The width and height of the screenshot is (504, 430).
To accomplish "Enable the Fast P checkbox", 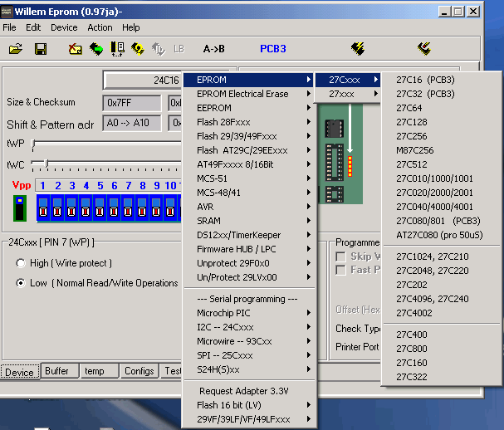I will coord(340,270).
